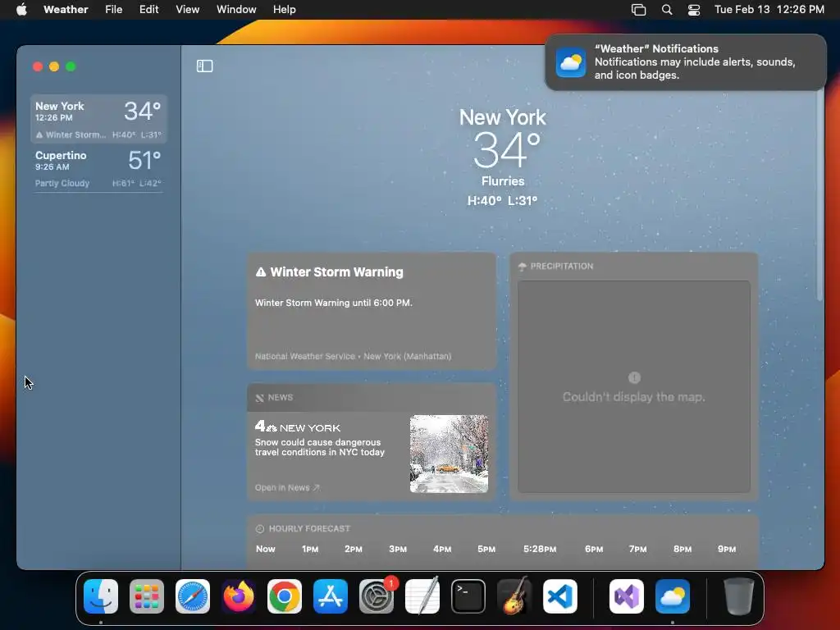Click the Weather app icon in Dock
Viewport: 840px width, 630px height.
(x=673, y=596)
